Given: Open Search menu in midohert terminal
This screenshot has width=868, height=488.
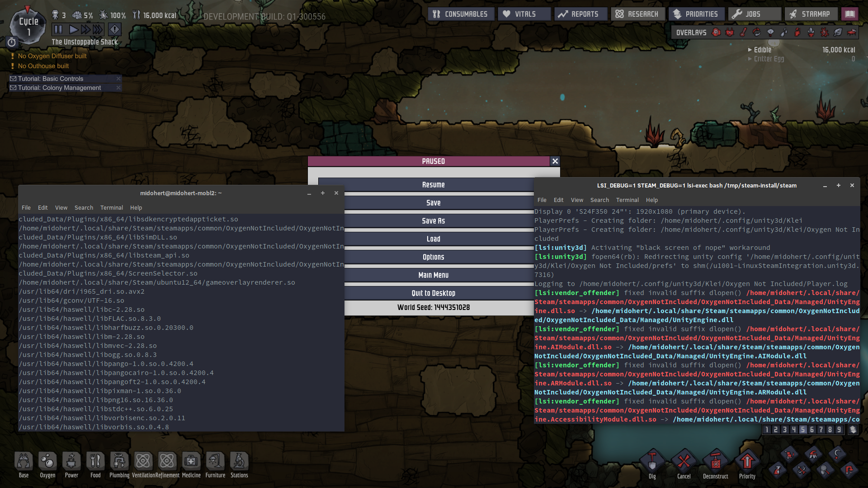Looking at the screenshot, I should click(84, 208).
